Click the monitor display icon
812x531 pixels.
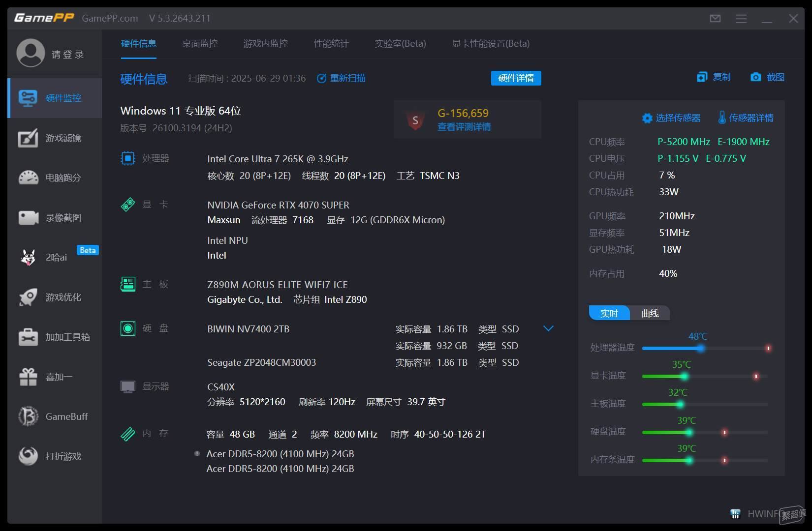click(128, 387)
